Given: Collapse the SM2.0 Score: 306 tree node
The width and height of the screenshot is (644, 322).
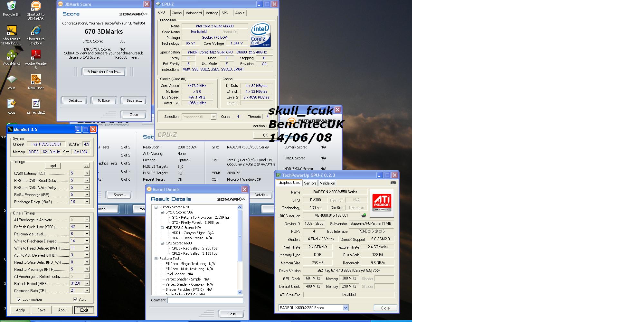Looking at the screenshot, I should click(162, 212).
